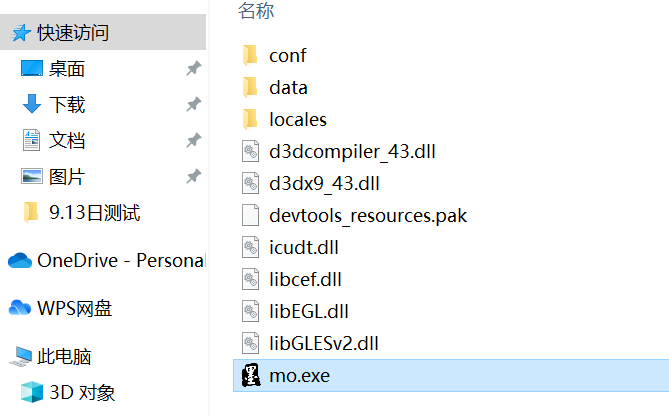
Task: Open 3D 对象 under 此电脑
Action: (x=82, y=392)
